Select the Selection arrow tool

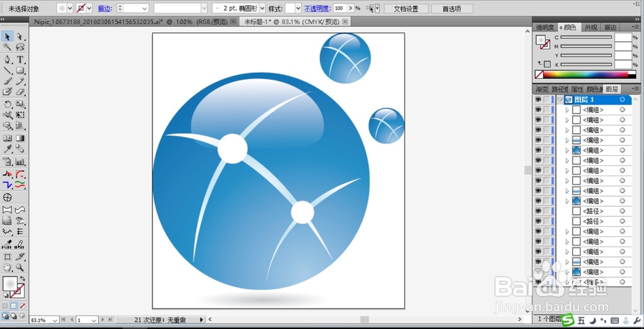[7, 37]
